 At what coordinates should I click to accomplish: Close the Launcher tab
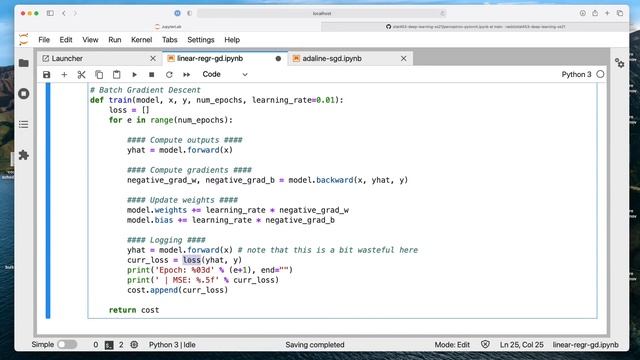pos(153,59)
